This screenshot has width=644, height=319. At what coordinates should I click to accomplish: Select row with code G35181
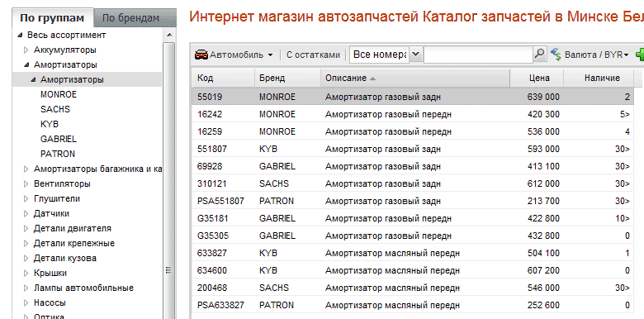412,218
